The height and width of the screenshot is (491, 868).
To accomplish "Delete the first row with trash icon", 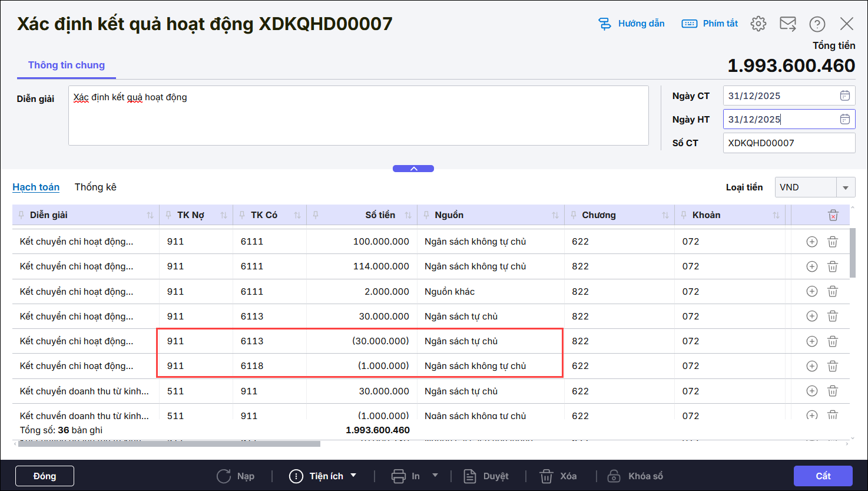I will 833,242.
